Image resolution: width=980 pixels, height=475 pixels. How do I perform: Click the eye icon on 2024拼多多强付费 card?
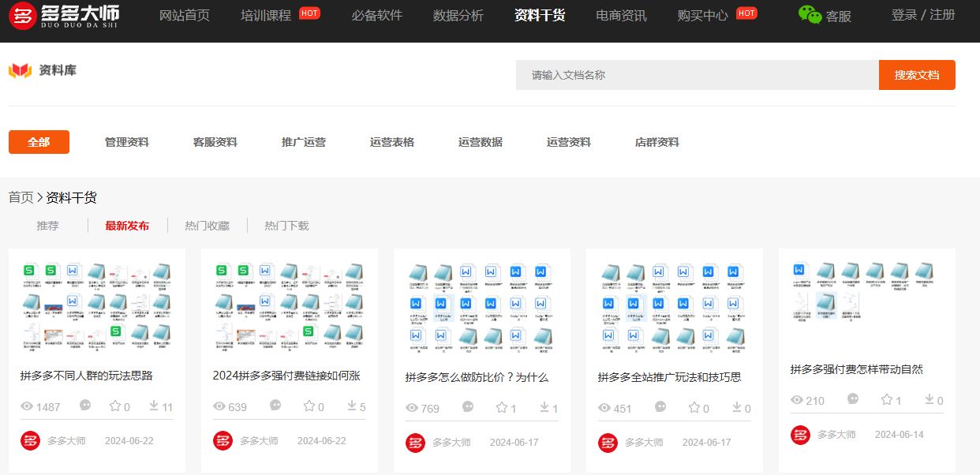tap(219, 406)
